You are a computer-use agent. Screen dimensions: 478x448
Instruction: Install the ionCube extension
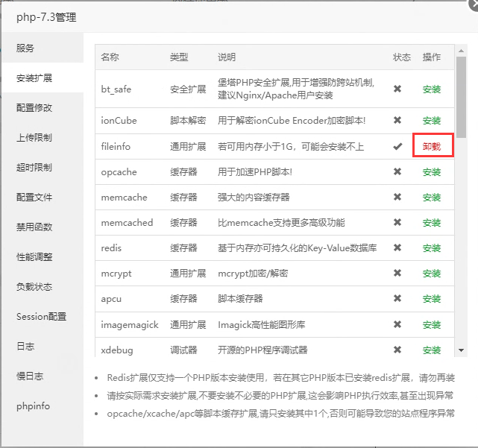click(x=432, y=121)
